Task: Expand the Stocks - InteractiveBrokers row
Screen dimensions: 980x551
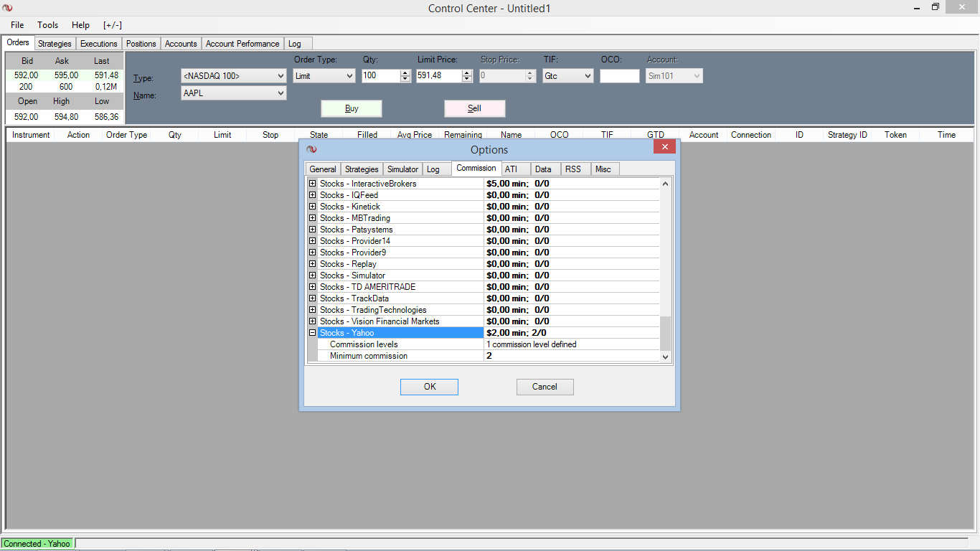Action: 312,184
